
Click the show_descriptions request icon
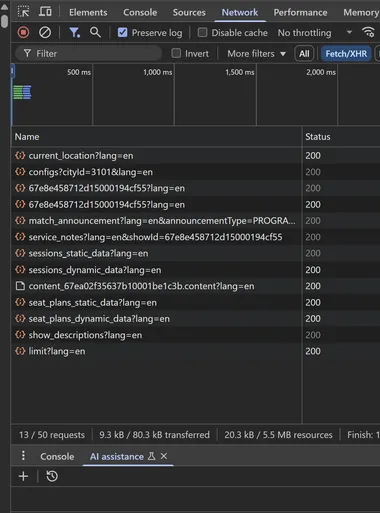pos(20,335)
